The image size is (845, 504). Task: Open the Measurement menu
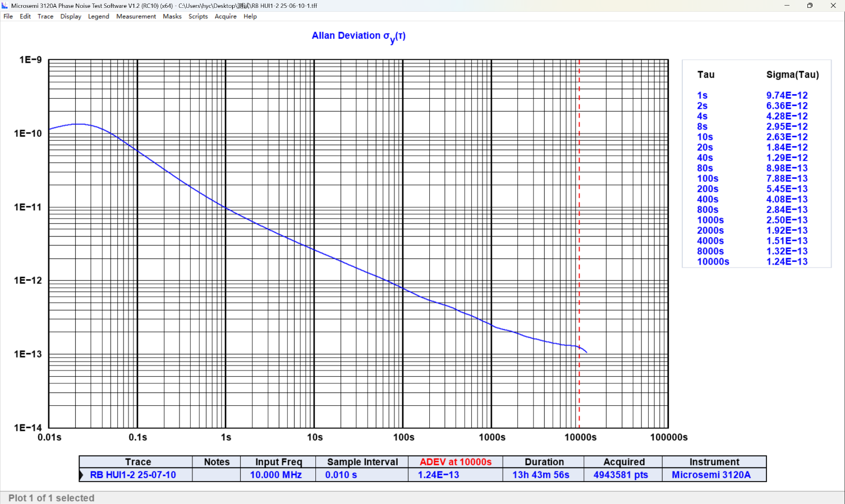(136, 16)
